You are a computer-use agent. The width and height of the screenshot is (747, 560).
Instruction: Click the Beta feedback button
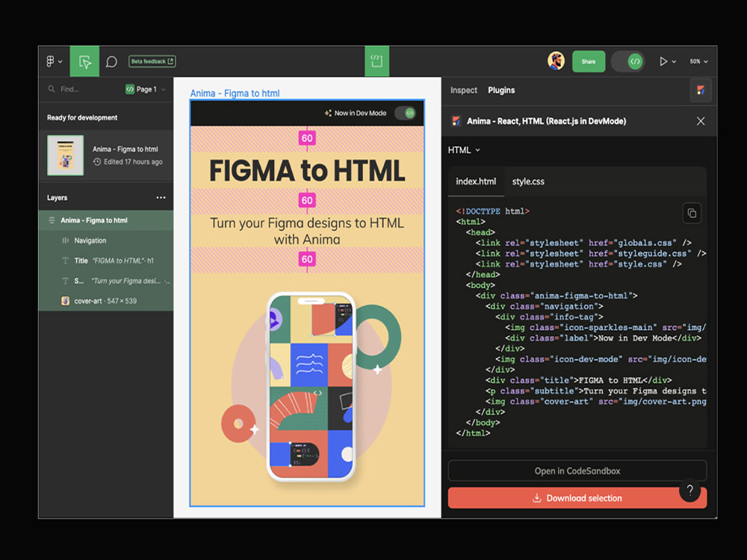click(152, 61)
